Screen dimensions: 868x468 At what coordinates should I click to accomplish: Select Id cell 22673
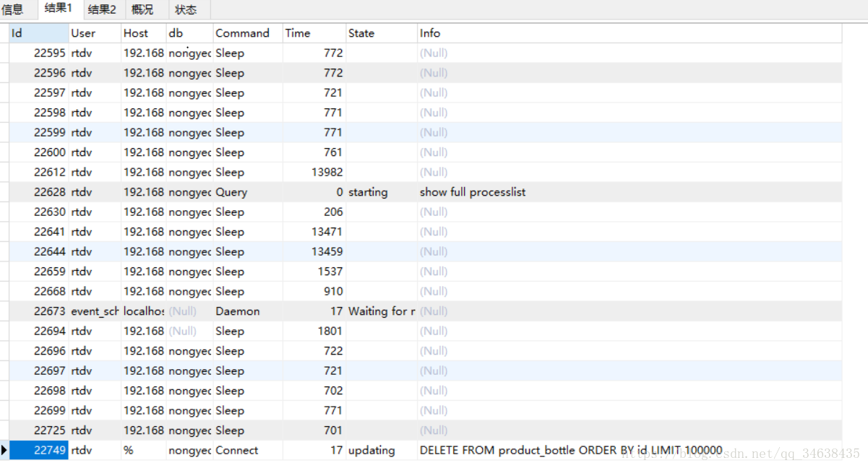pos(39,311)
